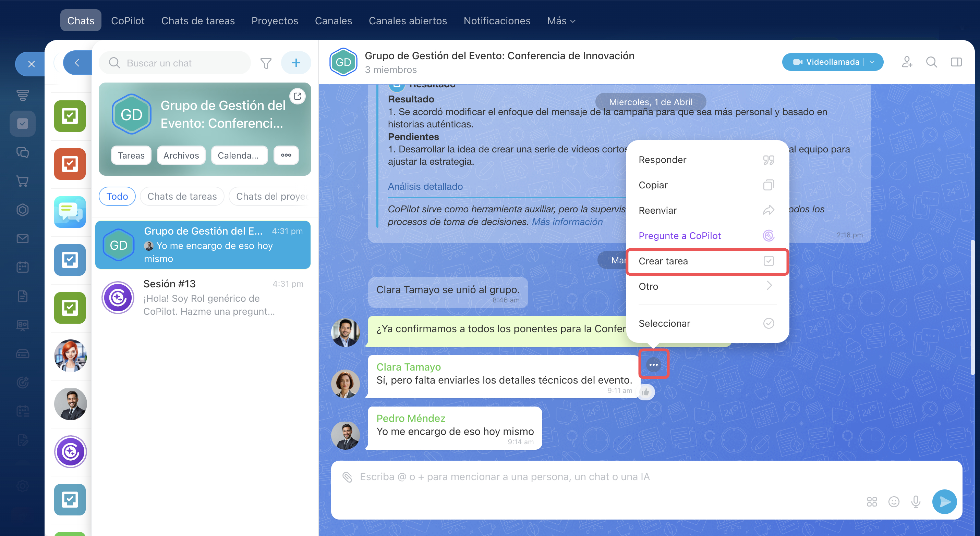Viewport: 980px width, 536px height.
Task: Open the Análisis detallado link
Action: click(425, 186)
